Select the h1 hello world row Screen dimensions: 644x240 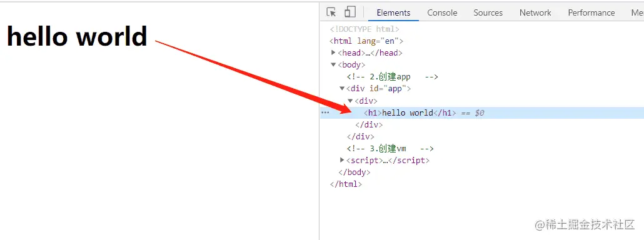pyautogui.click(x=482, y=113)
